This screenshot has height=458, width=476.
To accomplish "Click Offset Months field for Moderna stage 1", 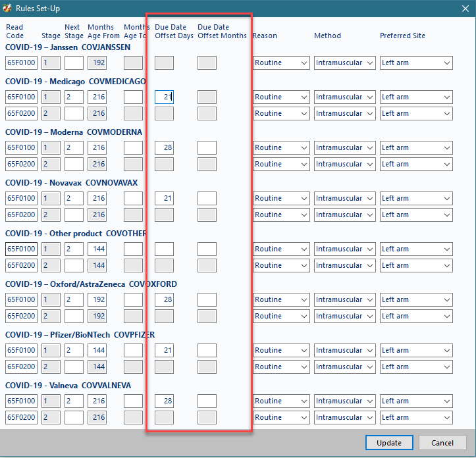I will (207, 148).
